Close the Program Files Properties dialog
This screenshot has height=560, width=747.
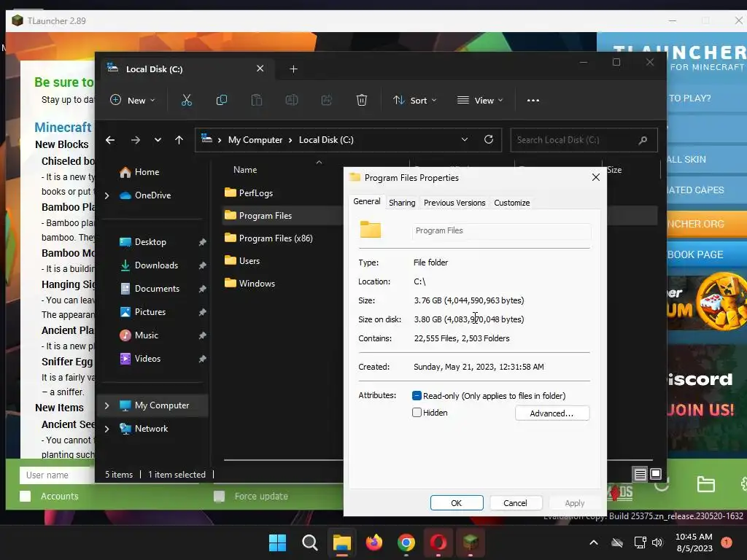[x=595, y=177]
